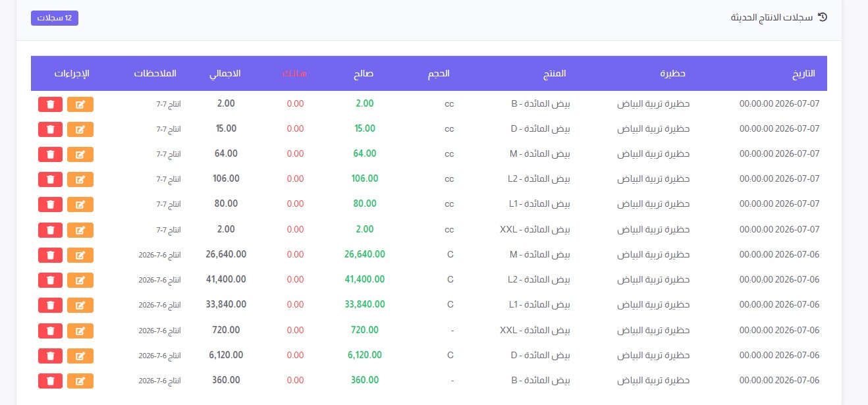Remove the L2 record with 41,400.00
Image resolution: width=868 pixels, height=405 pixels.
tap(51, 280)
